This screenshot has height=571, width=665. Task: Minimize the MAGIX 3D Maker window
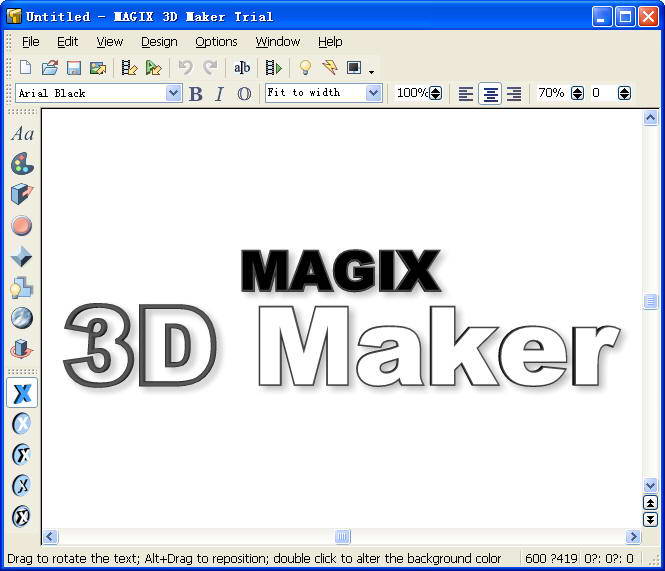pos(601,17)
